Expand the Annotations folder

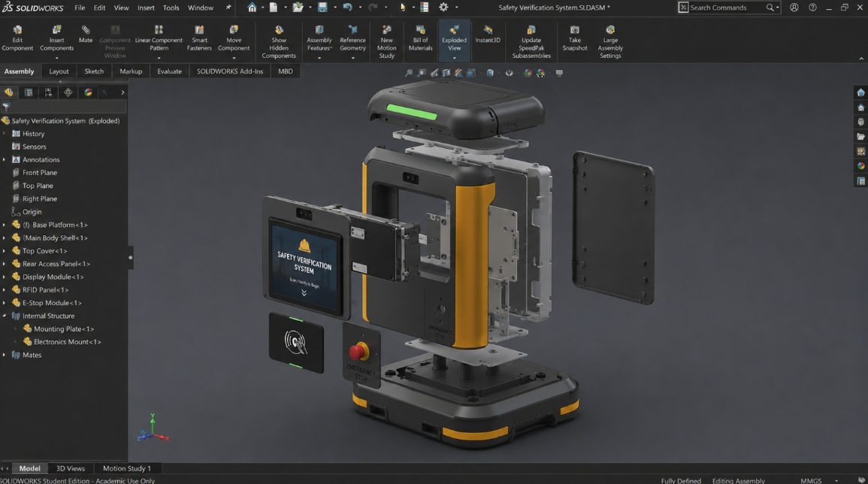tap(5, 159)
